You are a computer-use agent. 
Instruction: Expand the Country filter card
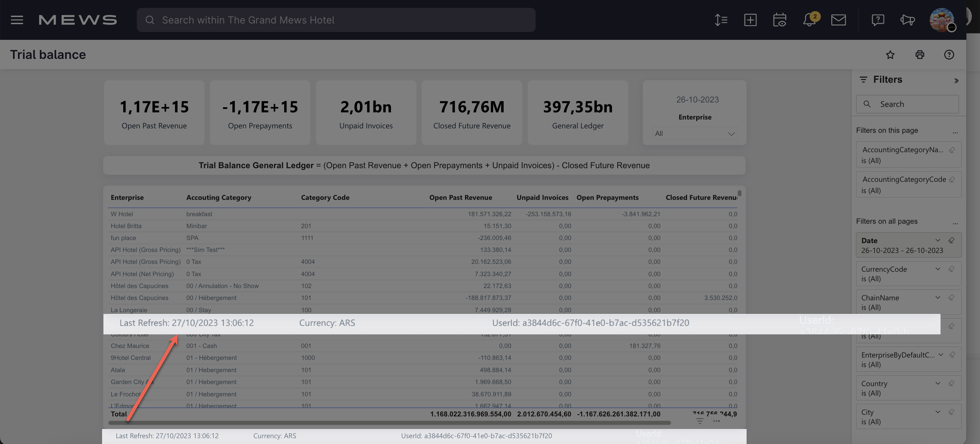937,383
